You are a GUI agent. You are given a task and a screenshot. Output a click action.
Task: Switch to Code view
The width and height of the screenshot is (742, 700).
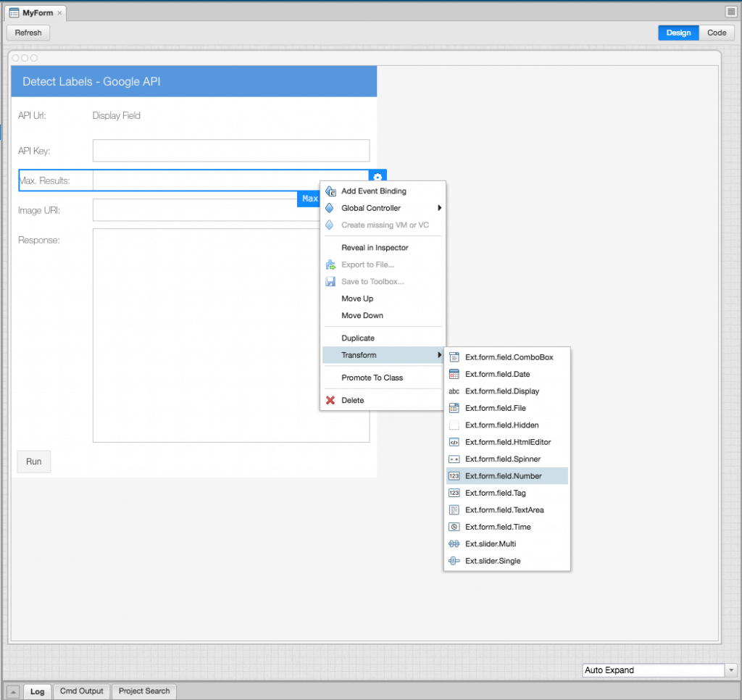pyautogui.click(x=717, y=33)
